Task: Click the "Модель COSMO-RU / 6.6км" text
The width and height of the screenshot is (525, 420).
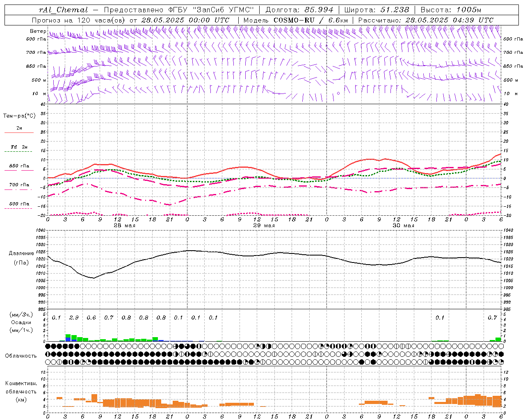Action: click(295, 20)
